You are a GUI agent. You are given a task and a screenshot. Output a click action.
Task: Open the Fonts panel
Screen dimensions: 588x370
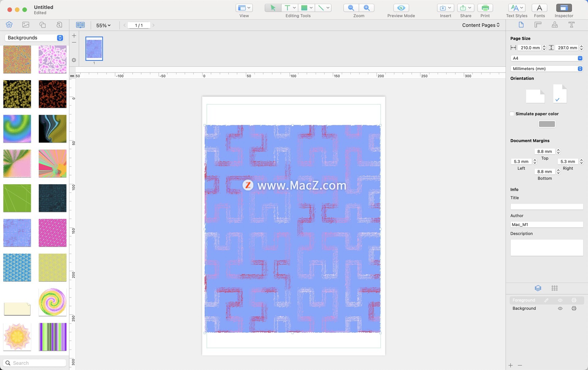(x=539, y=8)
